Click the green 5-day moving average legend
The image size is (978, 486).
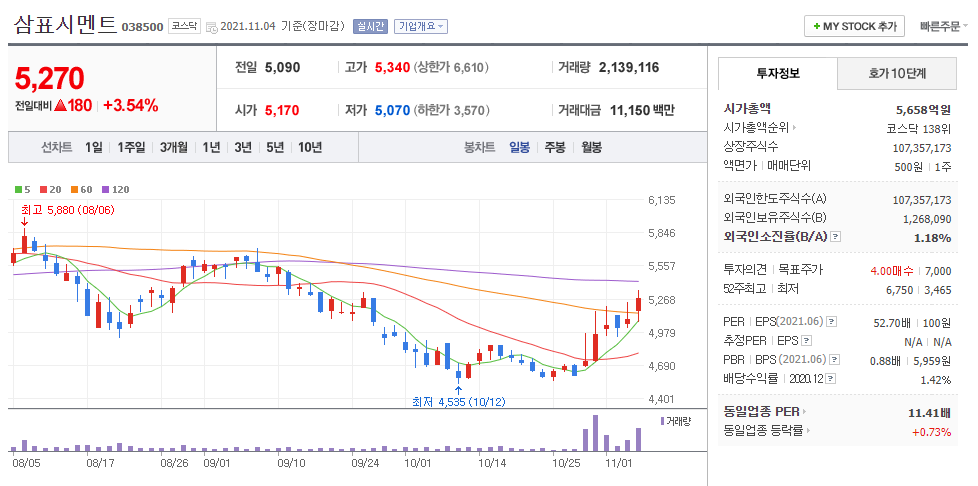pyautogui.click(x=22, y=190)
